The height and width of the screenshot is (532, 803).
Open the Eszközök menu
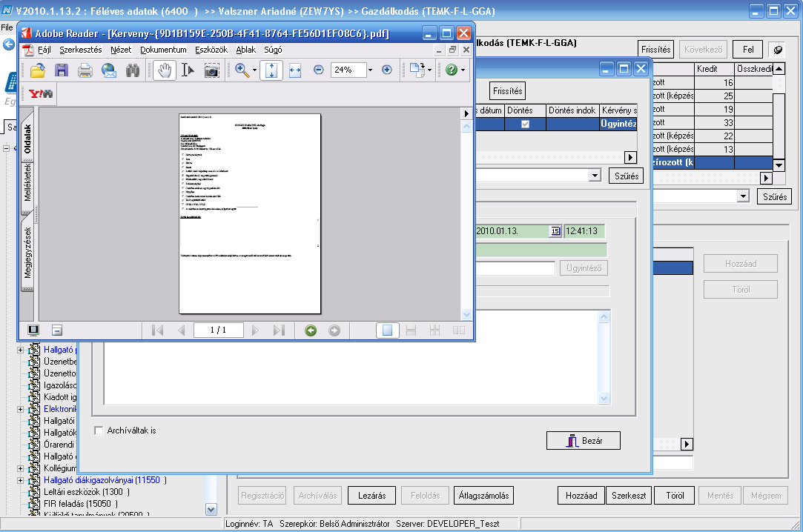211,50
